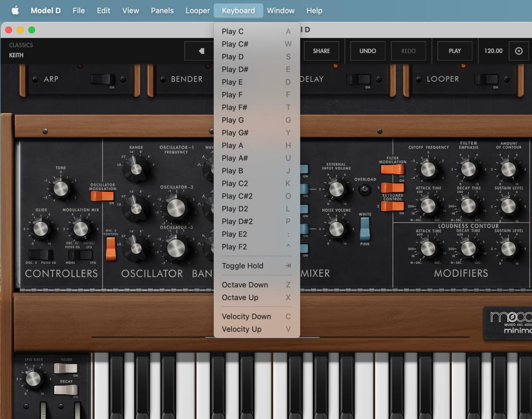Click the PLAY transport button

click(x=455, y=50)
